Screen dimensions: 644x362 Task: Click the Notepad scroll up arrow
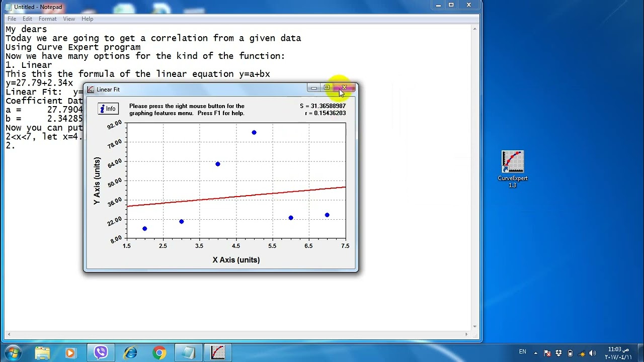[474, 29]
